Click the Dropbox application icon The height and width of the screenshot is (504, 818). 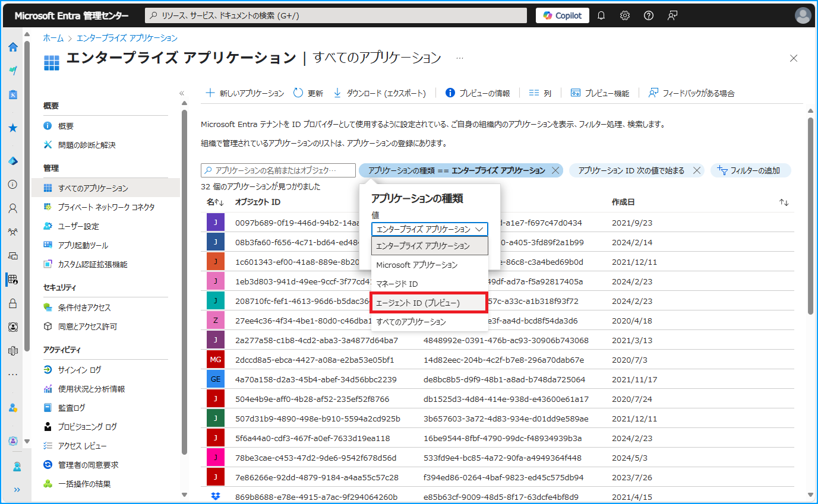[216, 496]
